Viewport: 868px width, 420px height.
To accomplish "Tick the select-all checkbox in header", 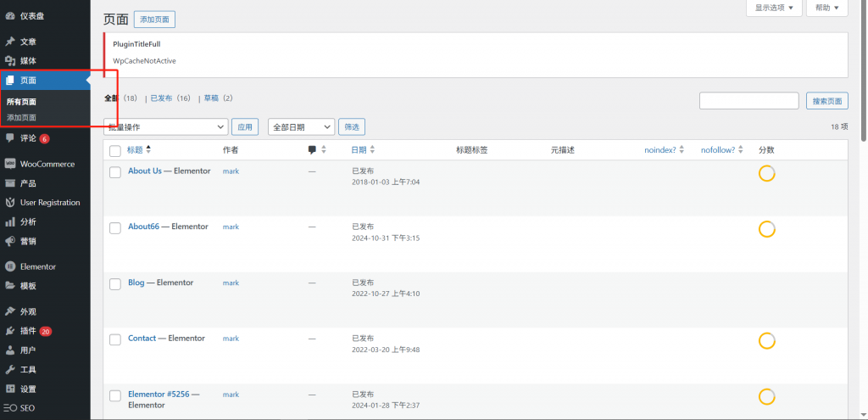I will pyautogui.click(x=115, y=151).
